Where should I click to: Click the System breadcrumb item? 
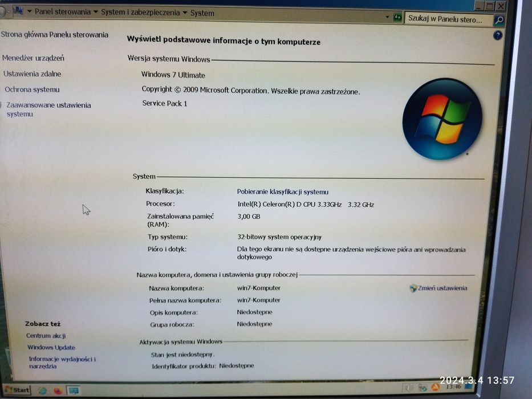202,13
